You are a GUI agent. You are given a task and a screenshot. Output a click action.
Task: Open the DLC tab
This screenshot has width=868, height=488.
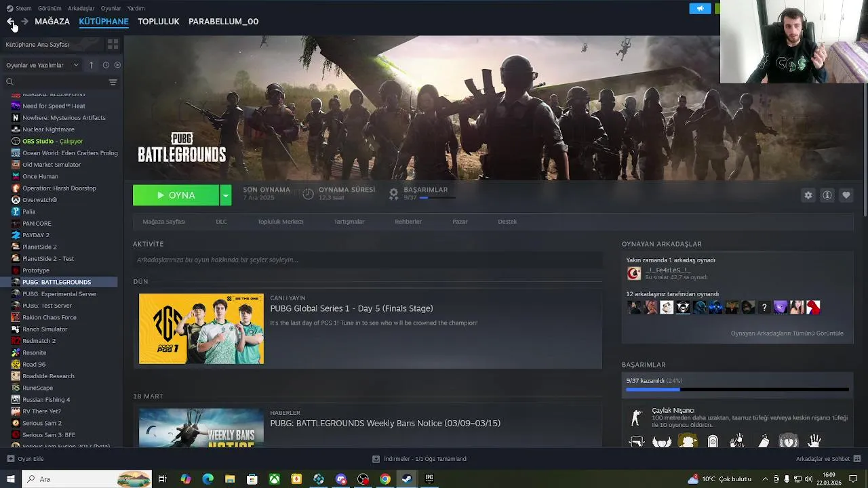221,222
